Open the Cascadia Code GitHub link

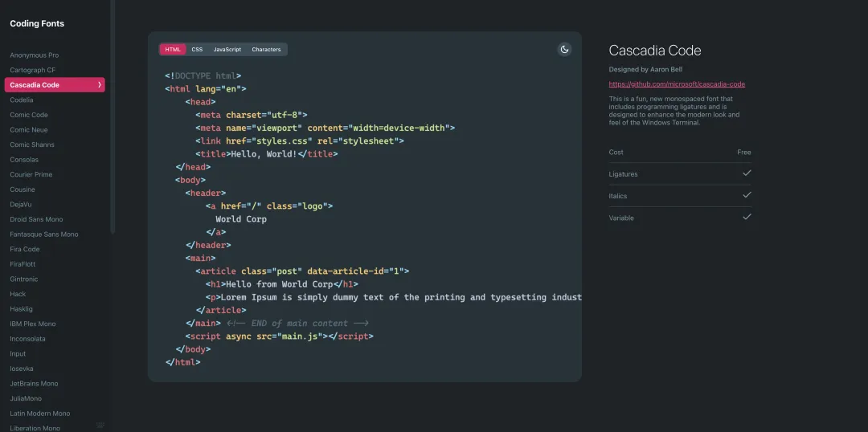point(677,84)
